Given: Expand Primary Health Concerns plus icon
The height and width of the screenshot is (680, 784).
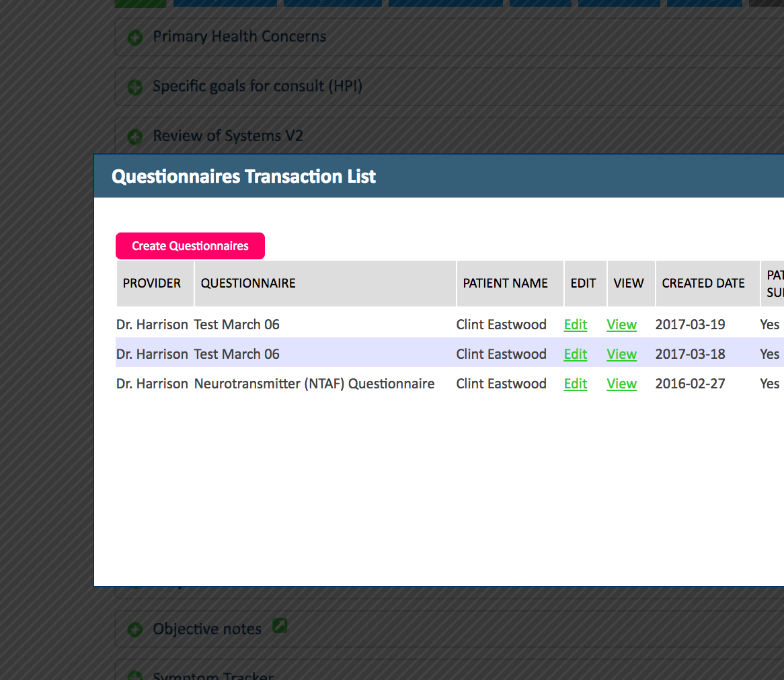Looking at the screenshot, I should (x=135, y=38).
